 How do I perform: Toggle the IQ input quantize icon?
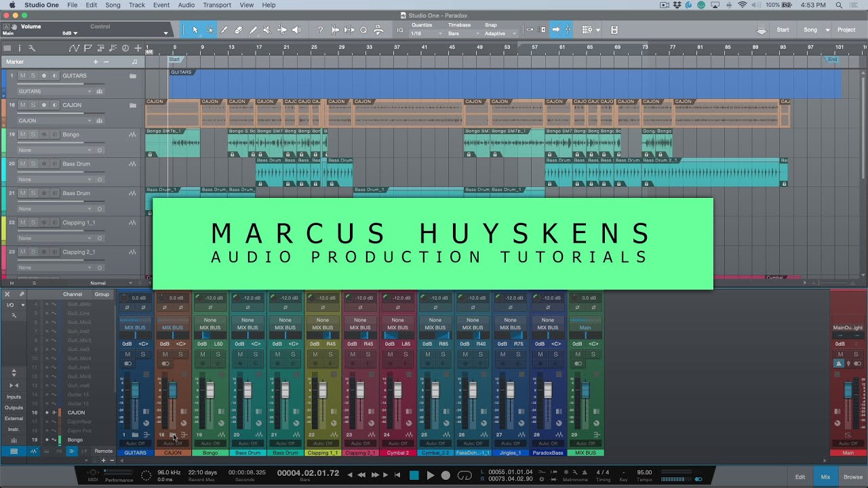click(x=400, y=30)
